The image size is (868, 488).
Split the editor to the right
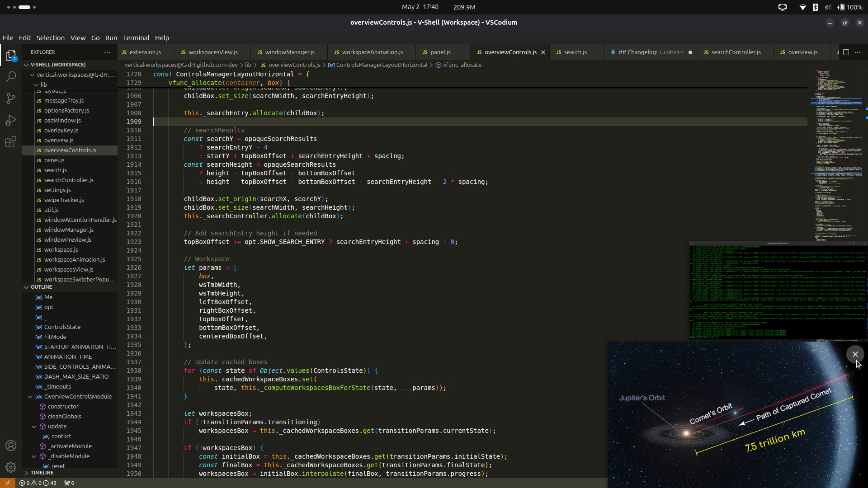click(x=846, y=52)
